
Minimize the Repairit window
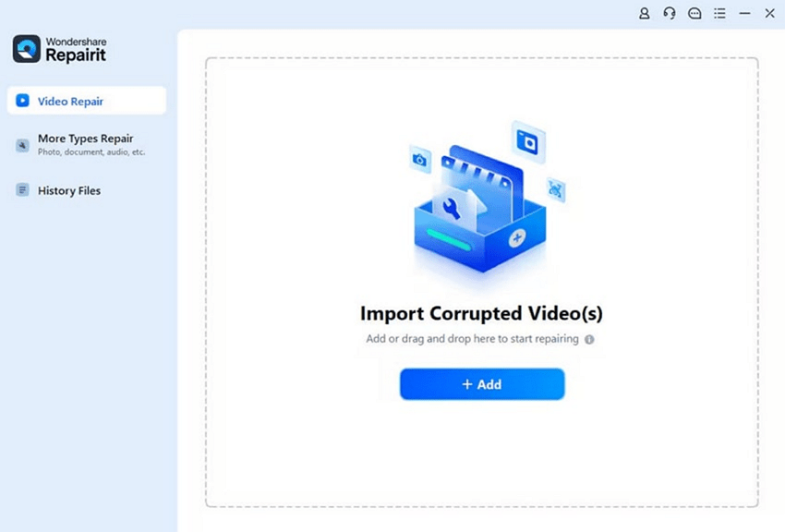coord(744,14)
